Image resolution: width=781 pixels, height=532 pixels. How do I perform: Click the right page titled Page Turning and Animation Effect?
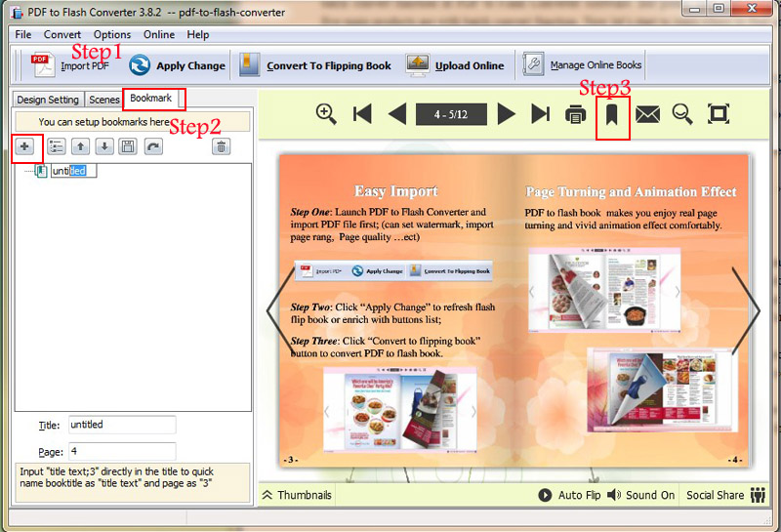click(x=632, y=310)
